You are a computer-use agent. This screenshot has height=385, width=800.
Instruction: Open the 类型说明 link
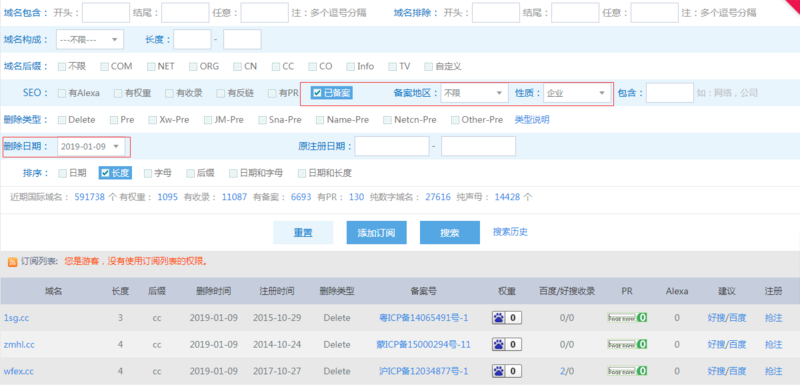pos(532,120)
